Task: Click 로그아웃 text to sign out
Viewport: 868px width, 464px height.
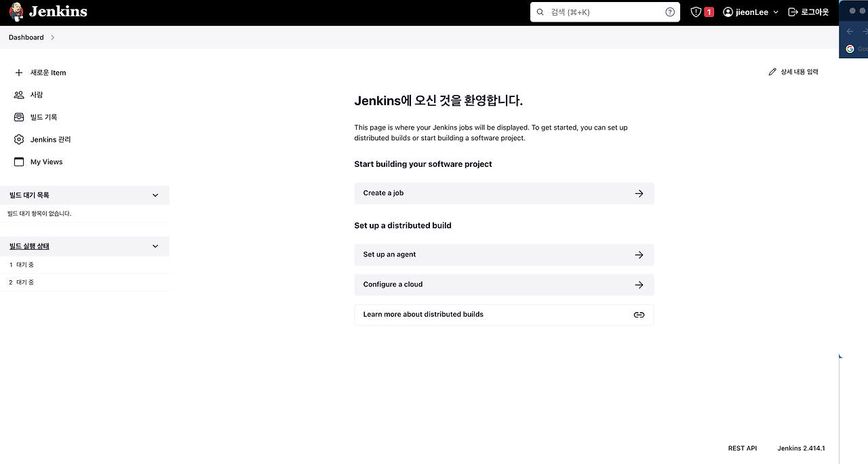Action: click(x=814, y=12)
